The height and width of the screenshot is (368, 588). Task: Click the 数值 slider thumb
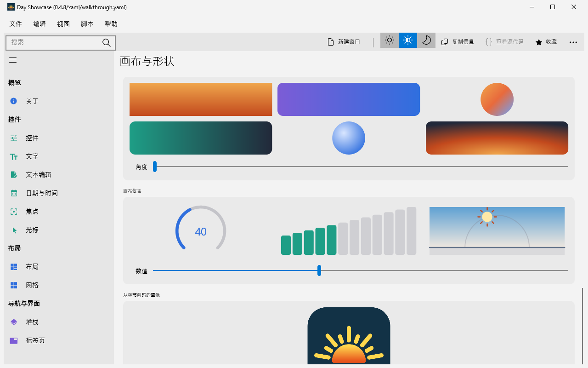(x=319, y=270)
